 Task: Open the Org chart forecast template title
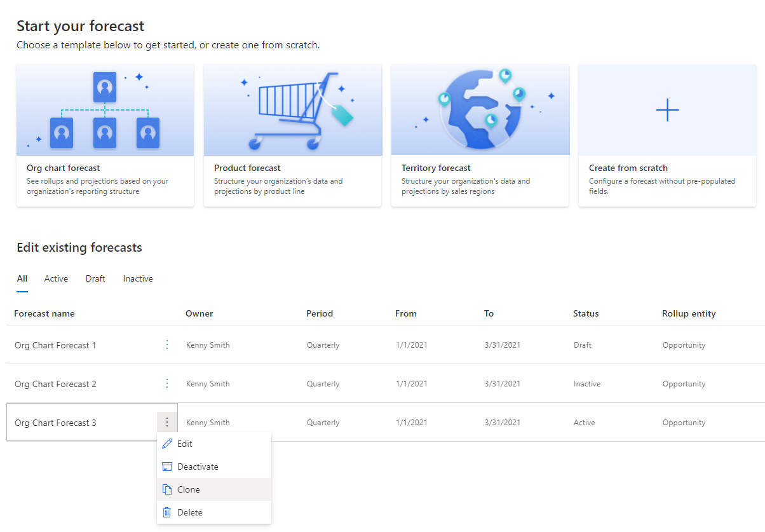click(64, 168)
